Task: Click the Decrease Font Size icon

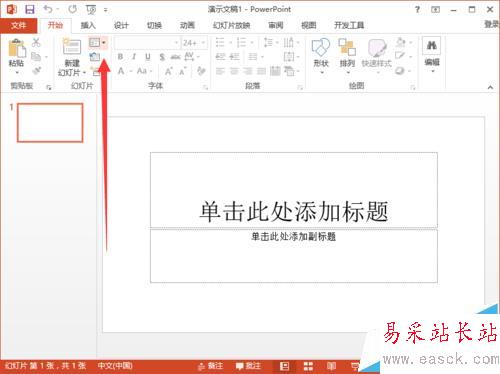Action: pos(183,71)
